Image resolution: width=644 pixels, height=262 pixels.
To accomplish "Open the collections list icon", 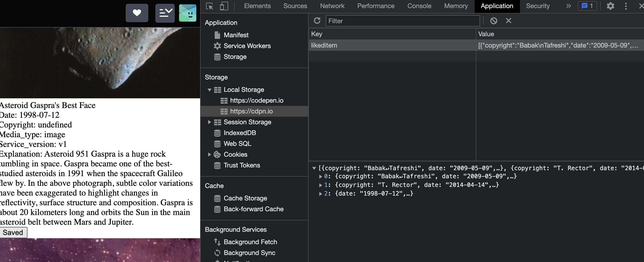I will [x=165, y=13].
